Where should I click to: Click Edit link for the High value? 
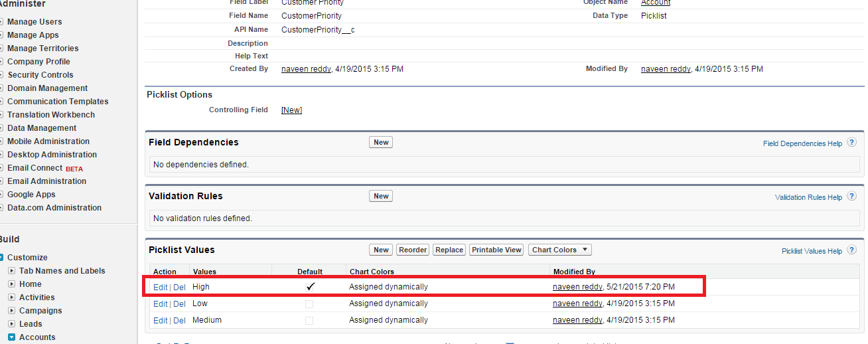(x=160, y=287)
